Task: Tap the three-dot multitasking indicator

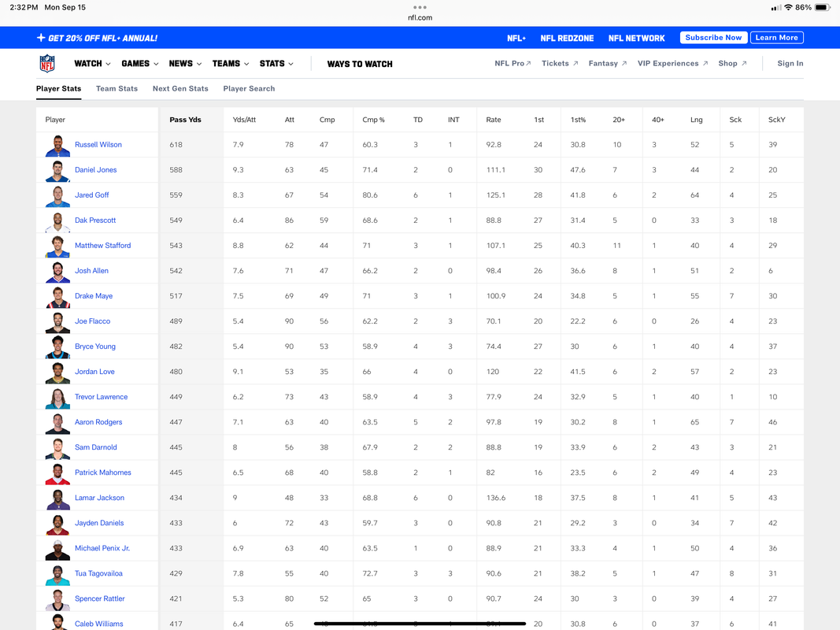Action: [420, 8]
